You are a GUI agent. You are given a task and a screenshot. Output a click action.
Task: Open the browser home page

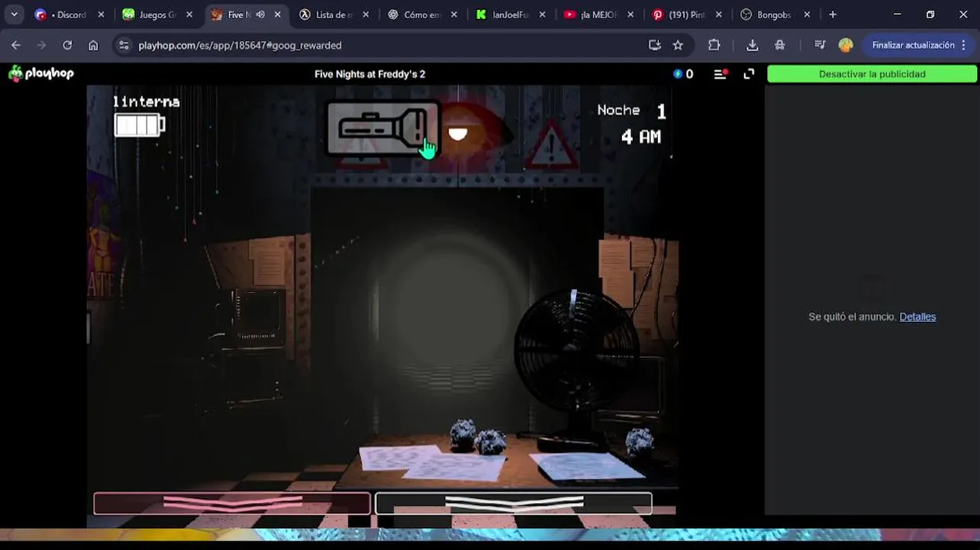93,45
